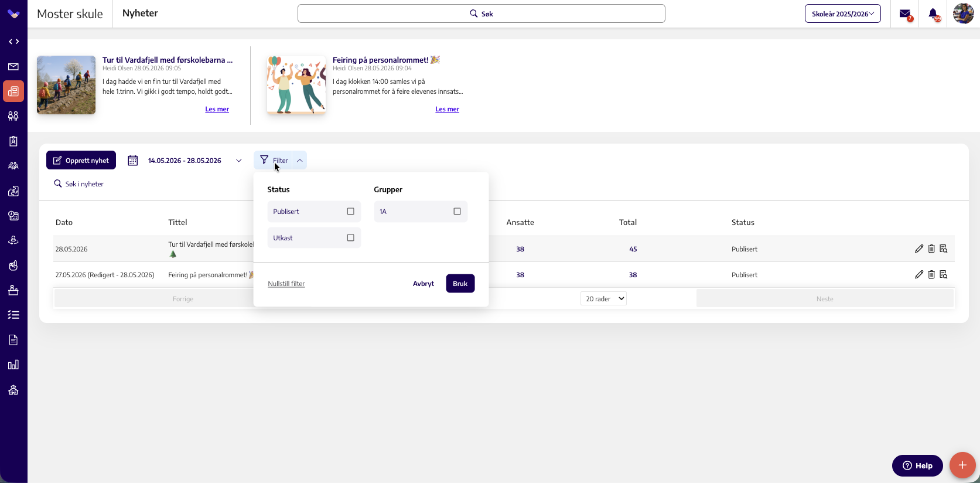980x483 pixels.
Task: Open the messages envelope in the sidebar
Action: pyautogui.click(x=13, y=67)
